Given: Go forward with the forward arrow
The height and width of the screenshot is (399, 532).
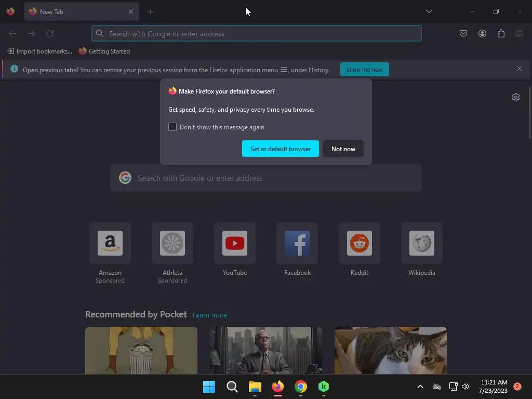Looking at the screenshot, I should (31, 34).
